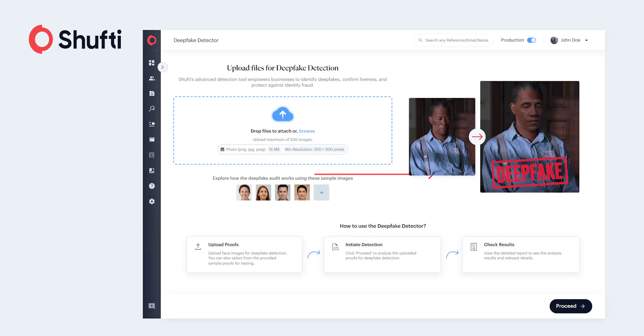Click John Doe's avatar picture
Image resolution: width=644 pixels, height=336 pixels.
pyautogui.click(x=554, y=40)
